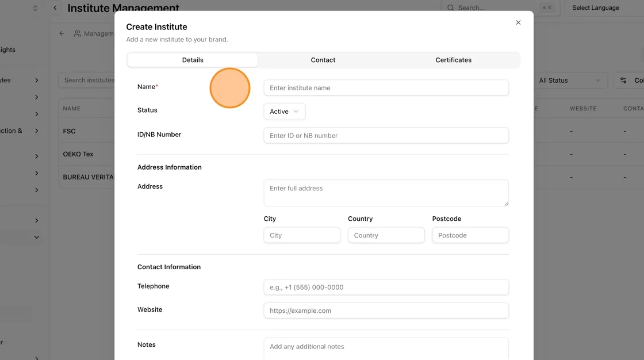Screen dimensions: 644x360
Task: Switch to the Contact tab
Action: (323, 60)
